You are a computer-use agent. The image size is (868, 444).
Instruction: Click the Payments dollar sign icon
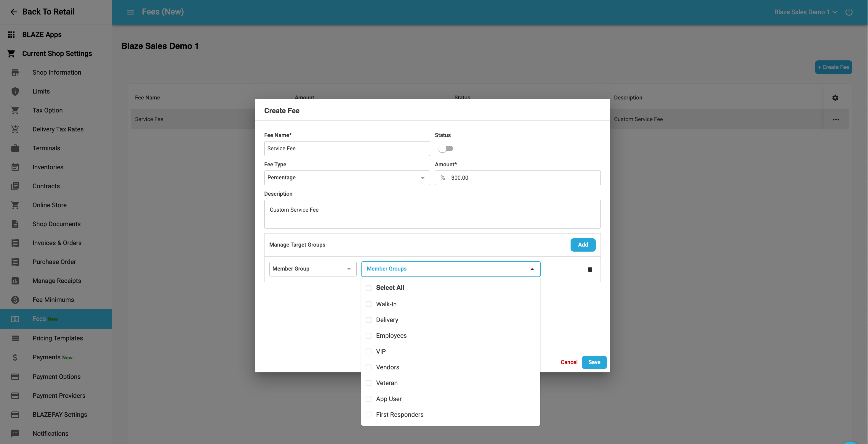(x=15, y=357)
